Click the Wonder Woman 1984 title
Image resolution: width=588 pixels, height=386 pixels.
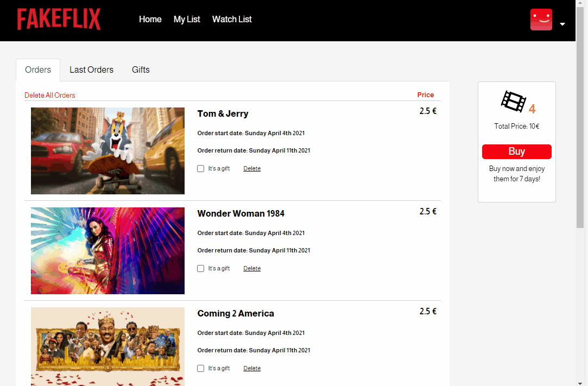coord(241,213)
